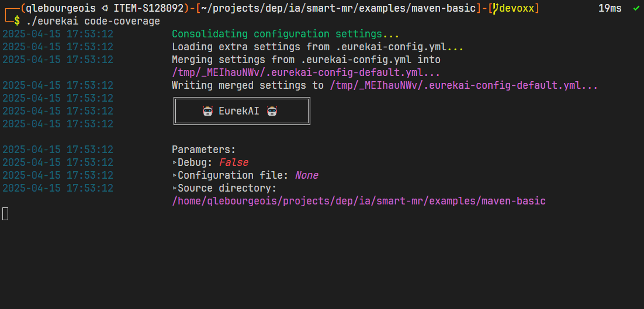Click the git branch icon before devoxx
Screen dimensions: 644x309
pyautogui.click(x=496, y=8)
